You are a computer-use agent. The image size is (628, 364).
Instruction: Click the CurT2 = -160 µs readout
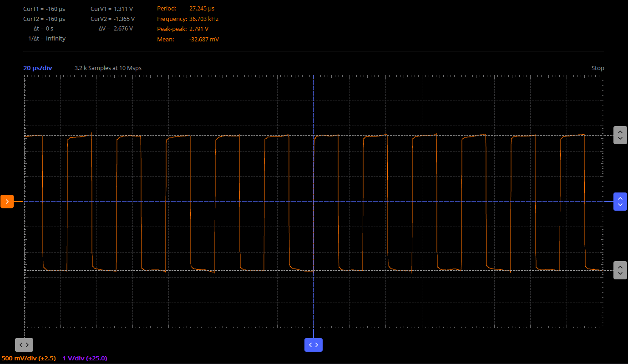point(44,19)
